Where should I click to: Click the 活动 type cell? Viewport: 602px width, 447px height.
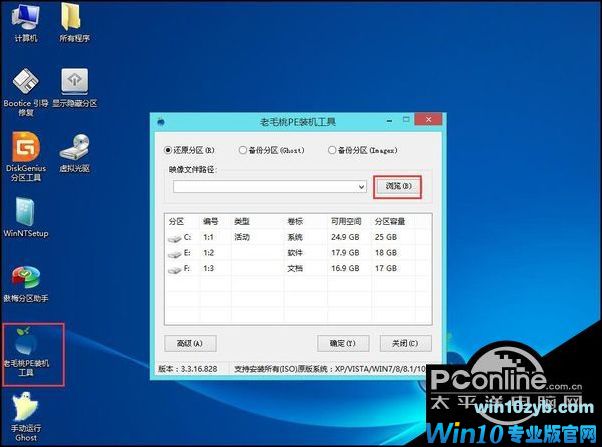[x=242, y=237]
